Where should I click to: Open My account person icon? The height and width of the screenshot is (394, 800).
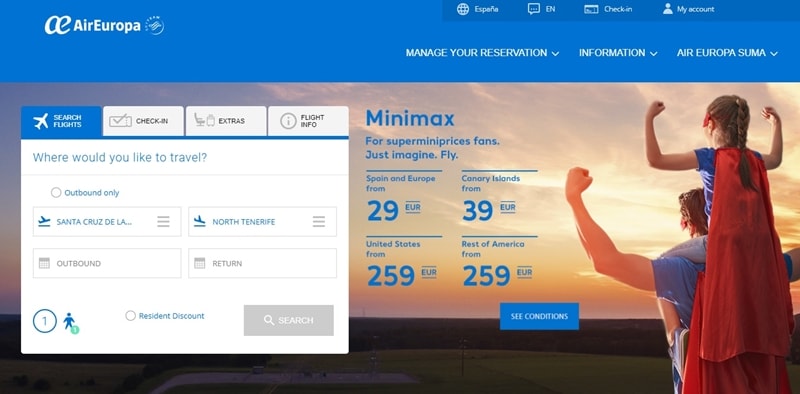[667, 9]
